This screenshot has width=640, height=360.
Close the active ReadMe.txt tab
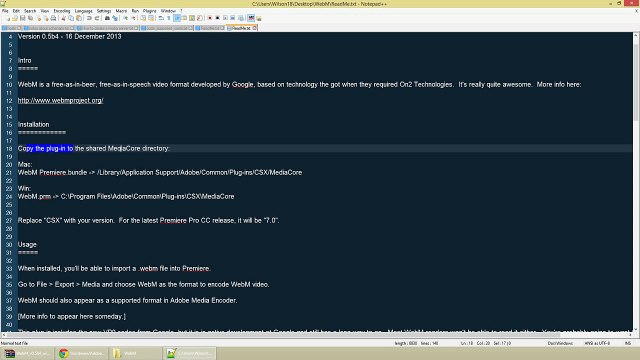[x=255, y=28]
